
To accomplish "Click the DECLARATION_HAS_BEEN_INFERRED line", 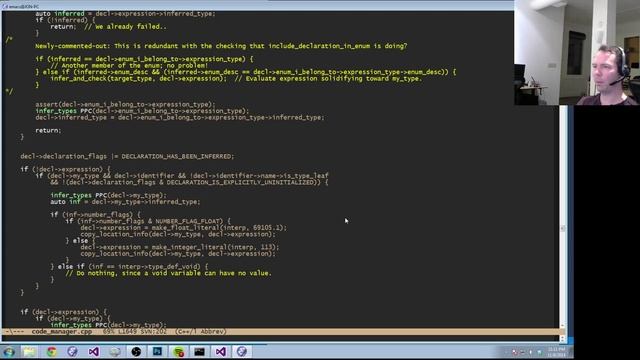I will [127, 156].
